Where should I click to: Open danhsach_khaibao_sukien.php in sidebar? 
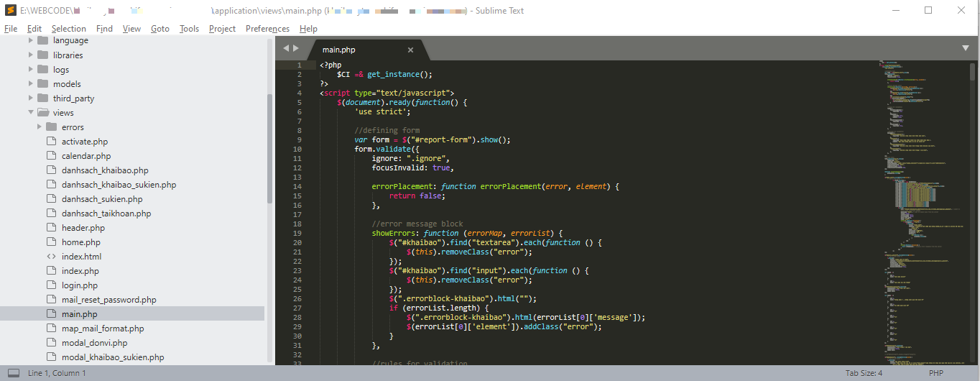(x=119, y=185)
